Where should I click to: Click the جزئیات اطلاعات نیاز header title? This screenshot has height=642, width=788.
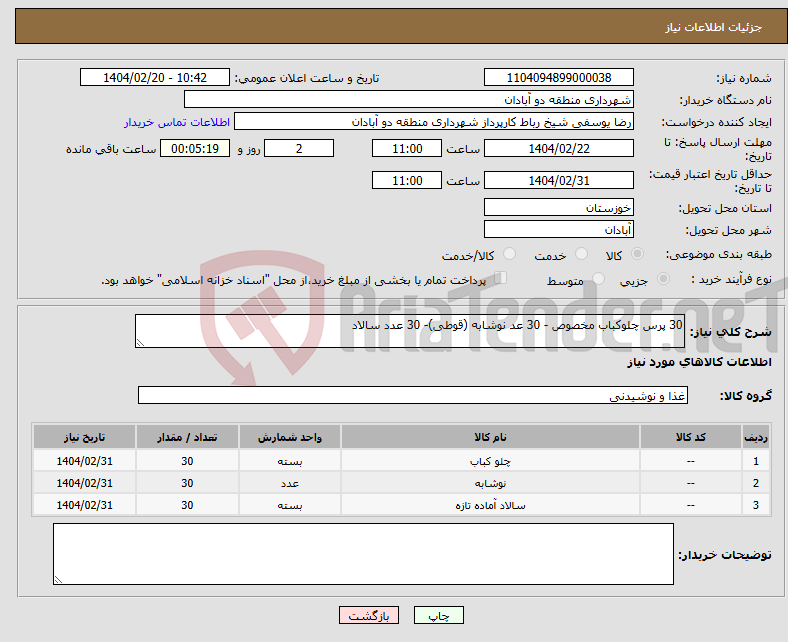click(714, 27)
